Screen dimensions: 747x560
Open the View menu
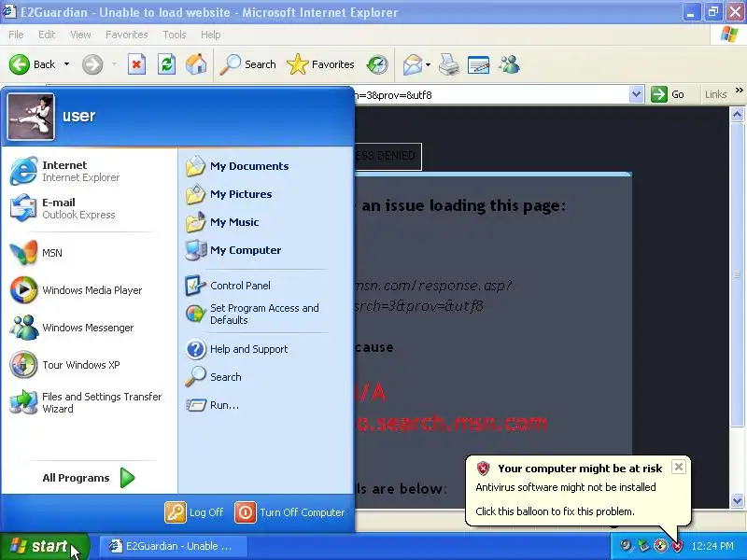[x=80, y=35]
